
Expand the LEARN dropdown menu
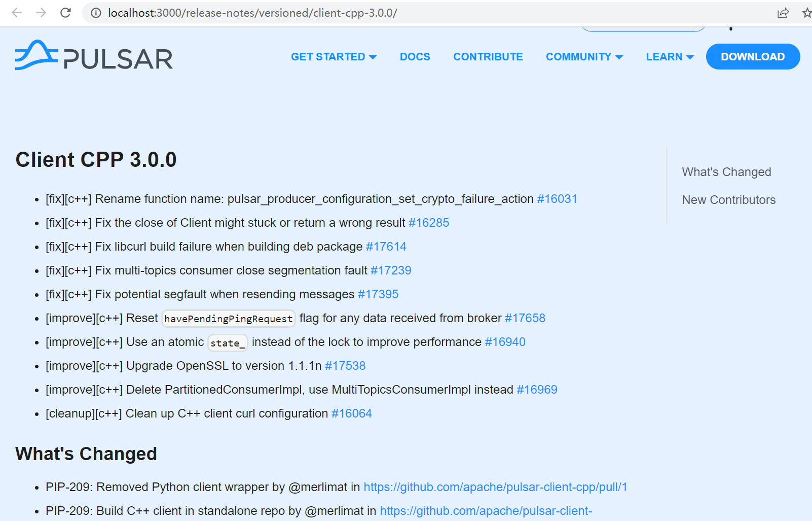pos(670,57)
